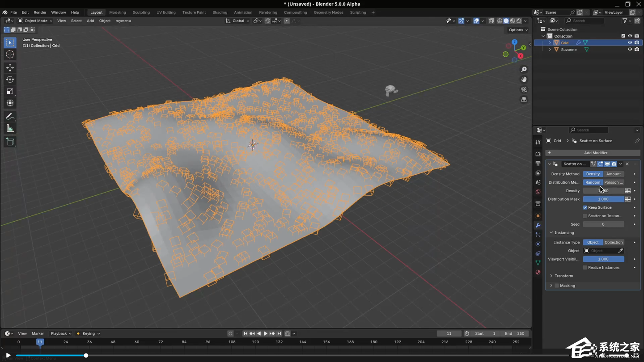Open the Object Mode dropdown
Viewport: 644px width, 362px height.
(35, 21)
